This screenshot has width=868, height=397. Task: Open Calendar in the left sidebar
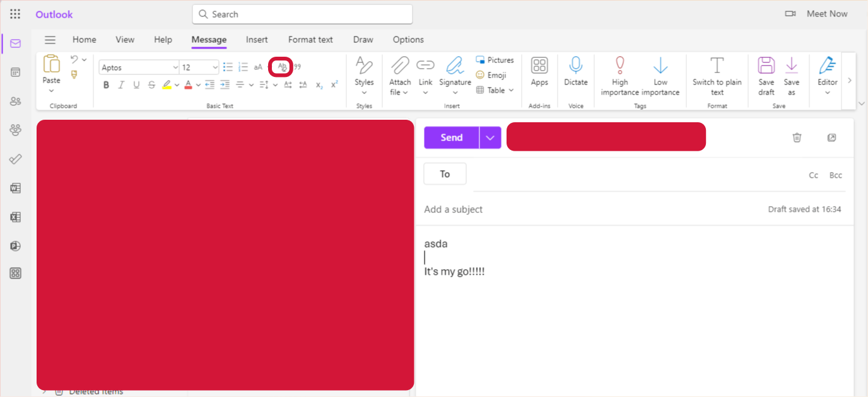[x=15, y=72]
